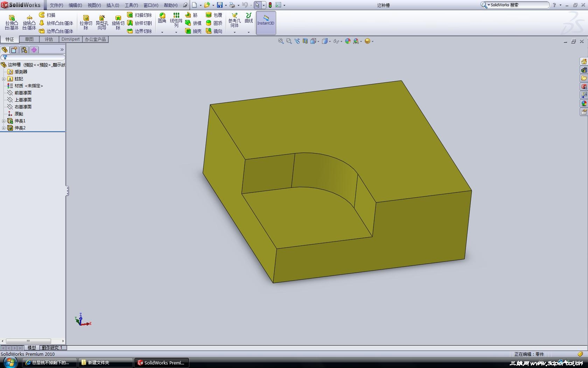Activate the 拉伸切除 extruded cut tool

[x=86, y=22]
